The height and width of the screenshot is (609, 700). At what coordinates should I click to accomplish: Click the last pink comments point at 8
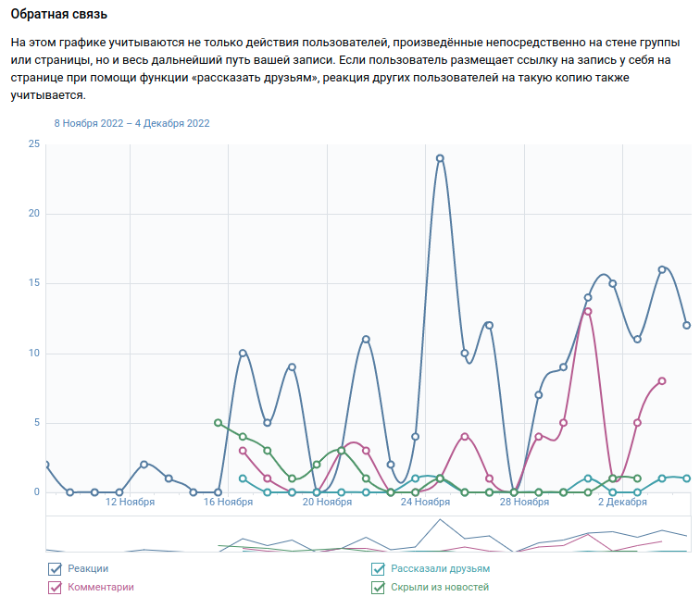(662, 381)
